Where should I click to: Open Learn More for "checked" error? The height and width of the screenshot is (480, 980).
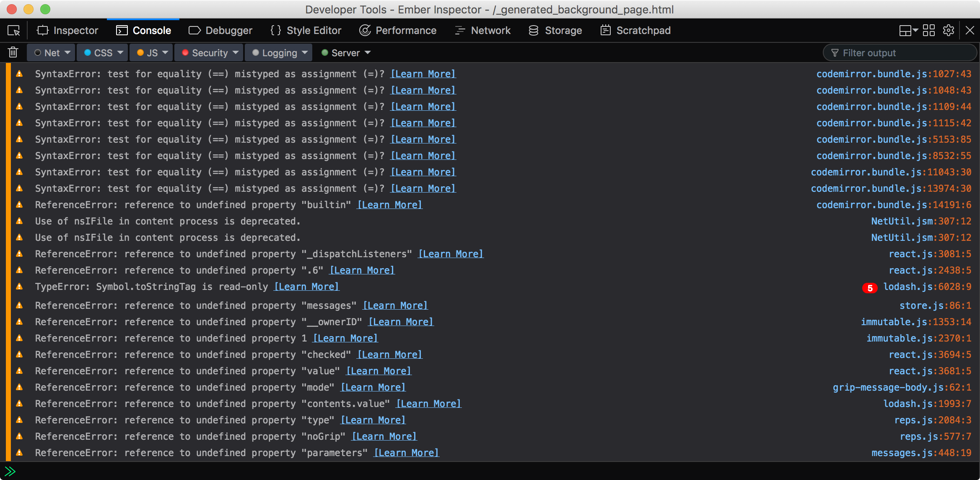pyautogui.click(x=390, y=355)
